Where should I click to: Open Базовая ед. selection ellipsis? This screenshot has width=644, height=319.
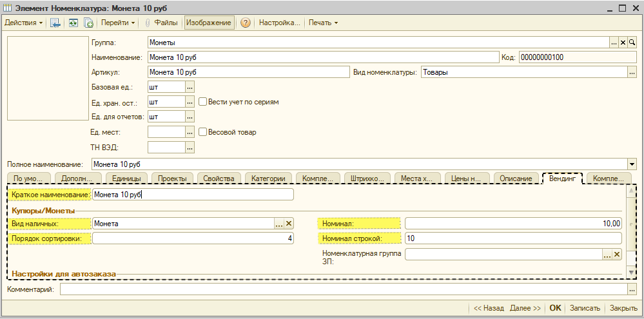[190, 87]
